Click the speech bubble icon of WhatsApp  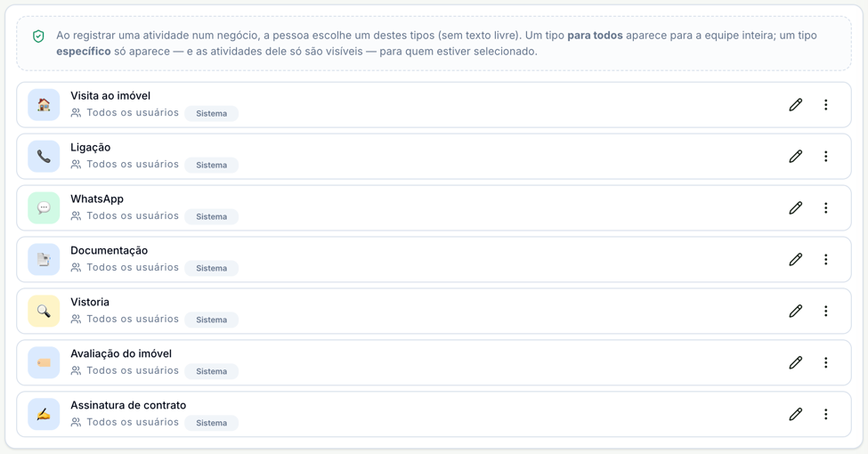[44, 207]
